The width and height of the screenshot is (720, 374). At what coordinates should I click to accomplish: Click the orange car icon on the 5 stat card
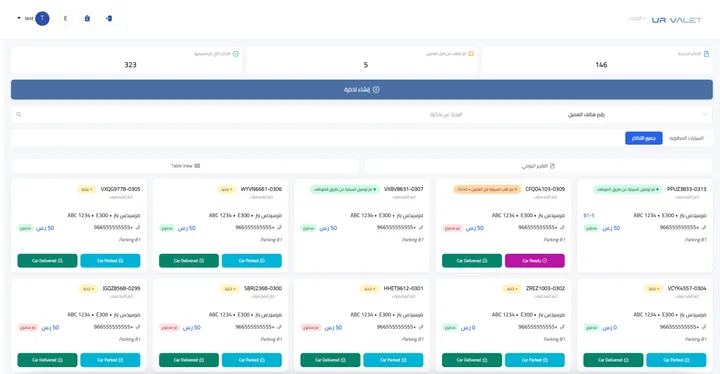[x=471, y=54]
